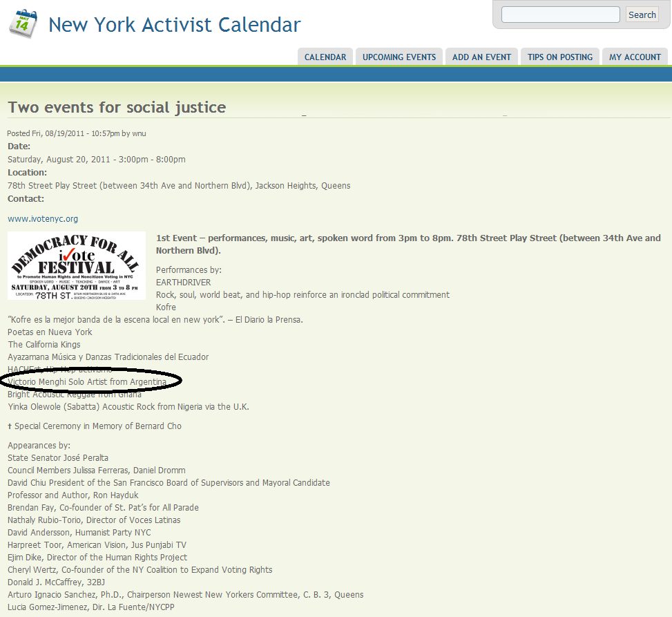Click the Search button
Viewport: 672px width, 617px height.
[642, 15]
